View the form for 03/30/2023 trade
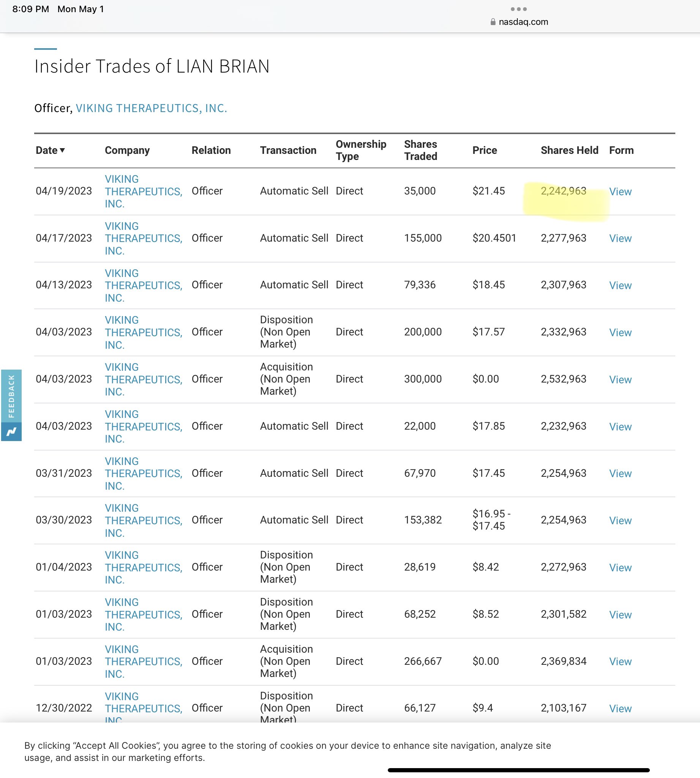 point(620,520)
